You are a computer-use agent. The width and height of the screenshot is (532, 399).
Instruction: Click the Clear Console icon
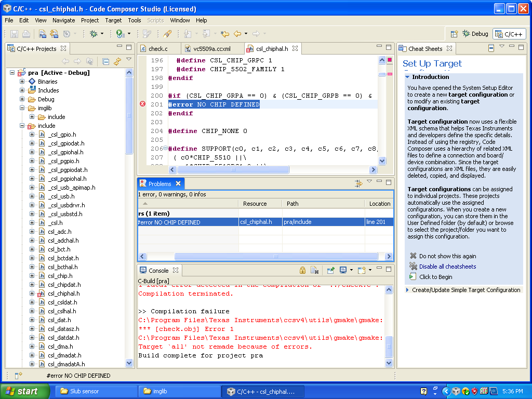coord(314,270)
